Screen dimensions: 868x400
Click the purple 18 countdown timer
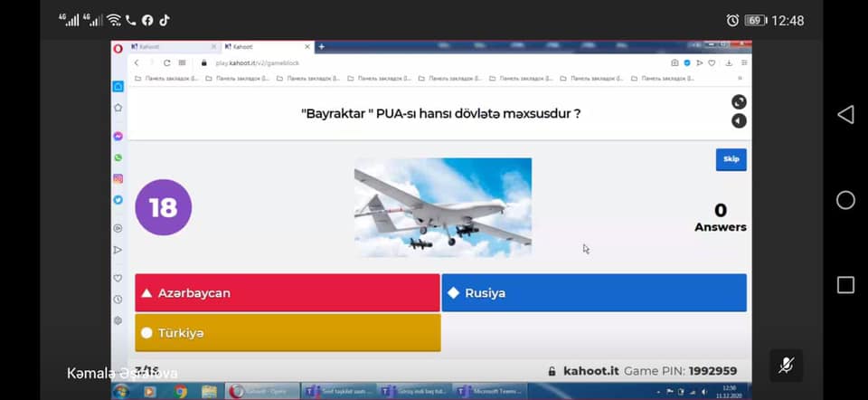(x=164, y=207)
